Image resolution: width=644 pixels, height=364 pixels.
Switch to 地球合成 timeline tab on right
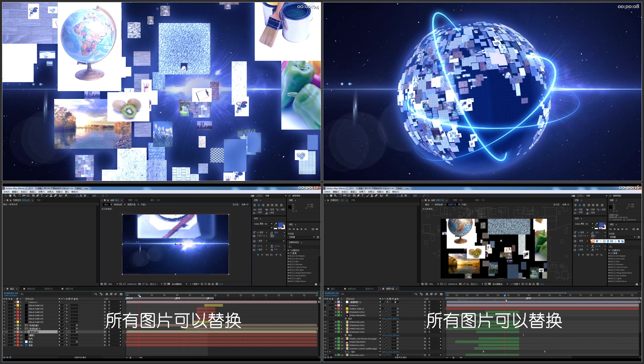tap(352, 289)
